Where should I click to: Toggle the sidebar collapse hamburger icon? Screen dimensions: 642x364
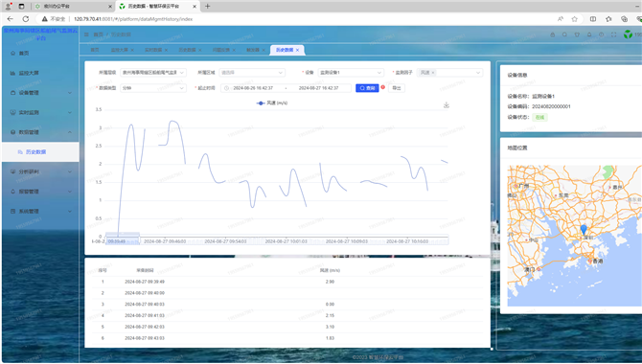(x=86, y=34)
